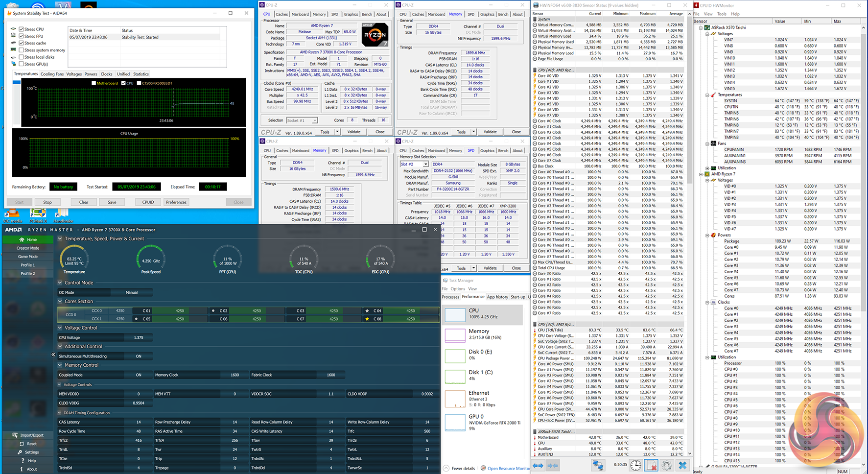Collapse the Voltage Control section
The height and width of the screenshot is (474, 868).
point(60,328)
